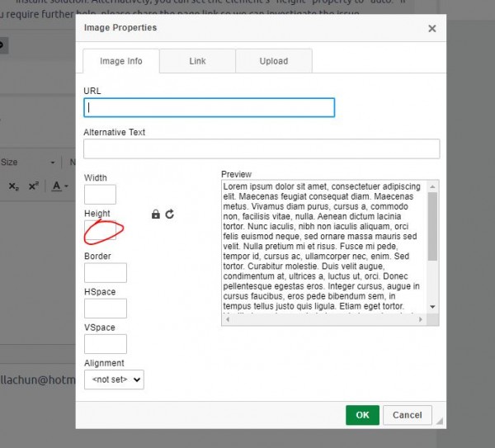Viewport: 495px width, 448px height.
Task: Expand the Alignment dropdown
Action: [x=114, y=380]
